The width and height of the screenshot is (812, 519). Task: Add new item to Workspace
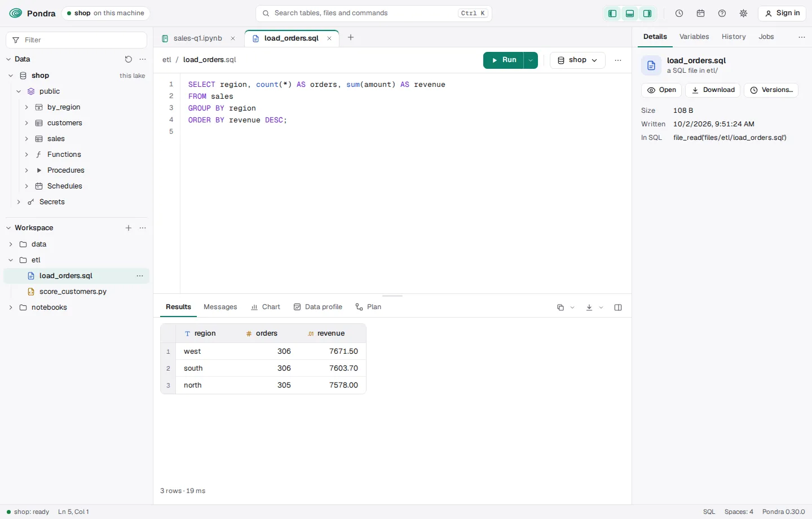coord(129,228)
